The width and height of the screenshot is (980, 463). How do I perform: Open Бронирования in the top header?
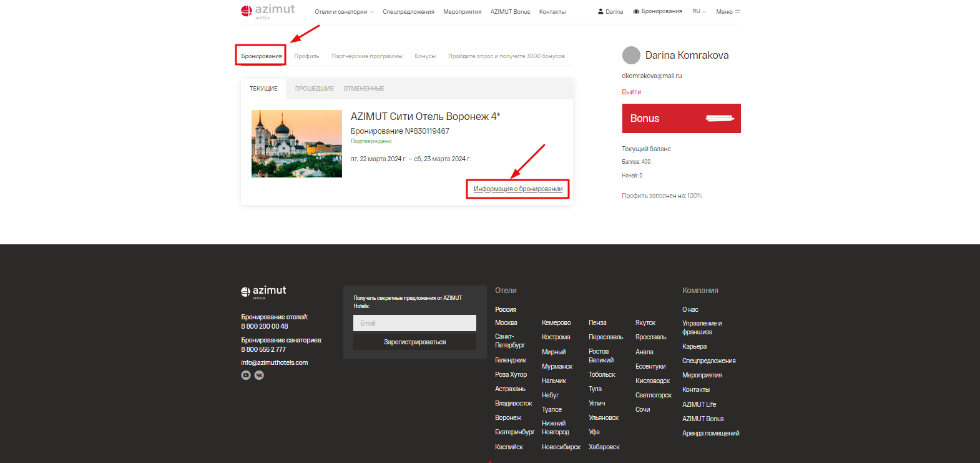pyautogui.click(x=657, y=11)
